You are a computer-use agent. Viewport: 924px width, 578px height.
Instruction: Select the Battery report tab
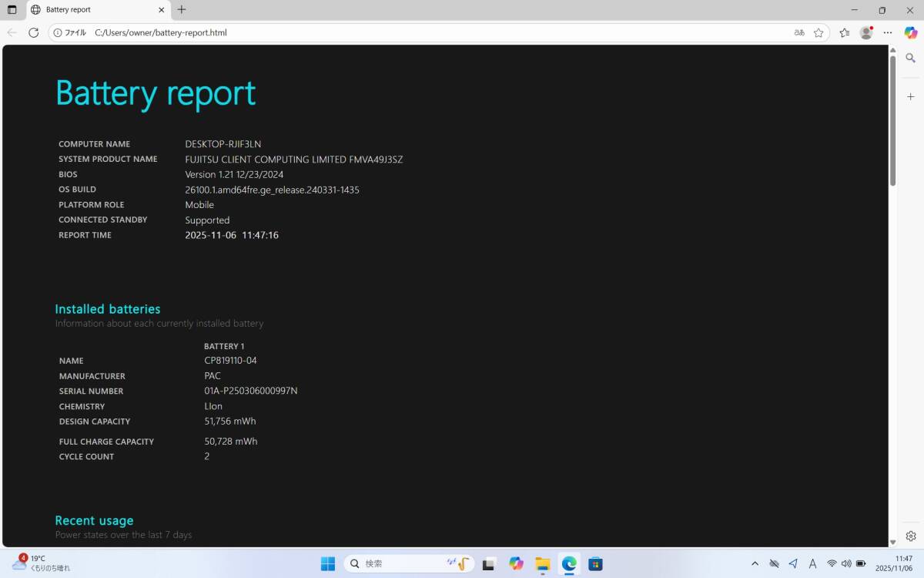click(x=99, y=10)
